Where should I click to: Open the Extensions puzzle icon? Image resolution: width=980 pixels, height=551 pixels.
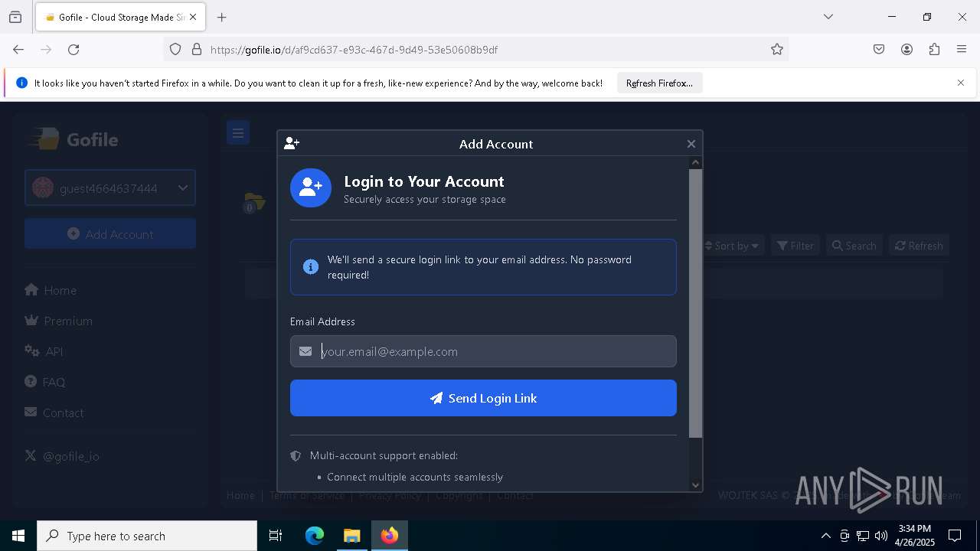934,50
